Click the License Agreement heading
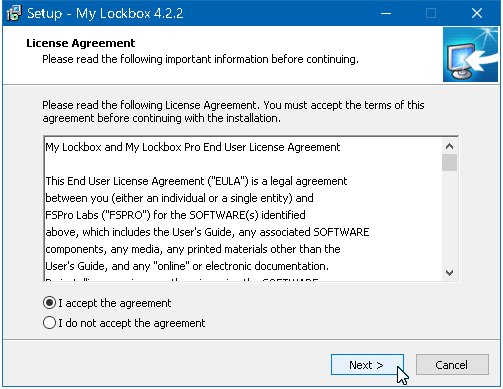503x389 pixels. coord(81,43)
